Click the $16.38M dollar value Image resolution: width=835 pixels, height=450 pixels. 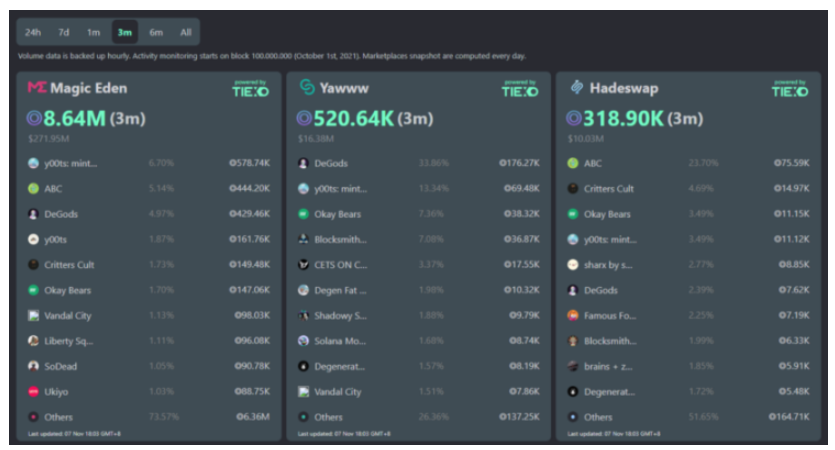coord(316,138)
